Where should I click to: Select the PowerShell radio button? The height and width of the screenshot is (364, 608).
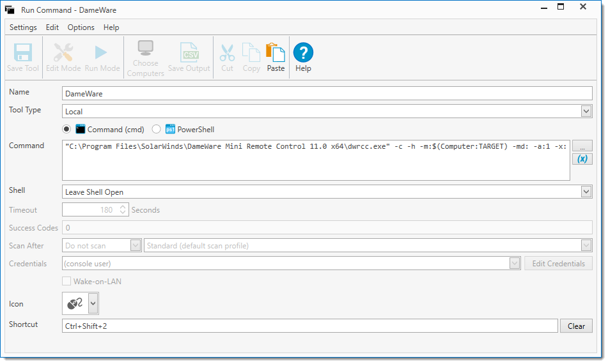point(156,129)
